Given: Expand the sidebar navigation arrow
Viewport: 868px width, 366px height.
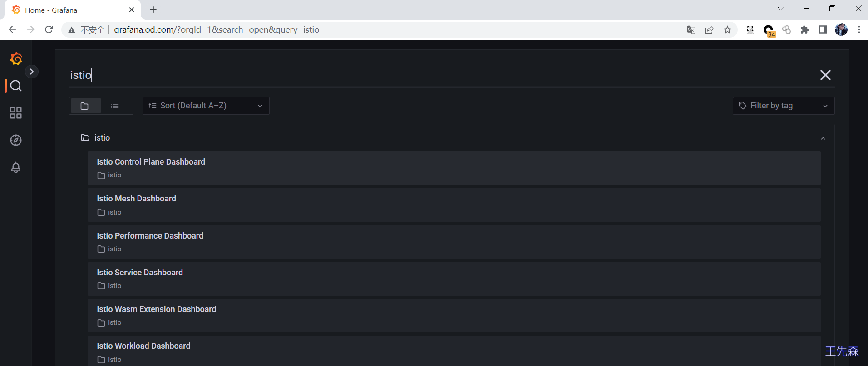Looking at the screenshot, I should tap(31, 72).
